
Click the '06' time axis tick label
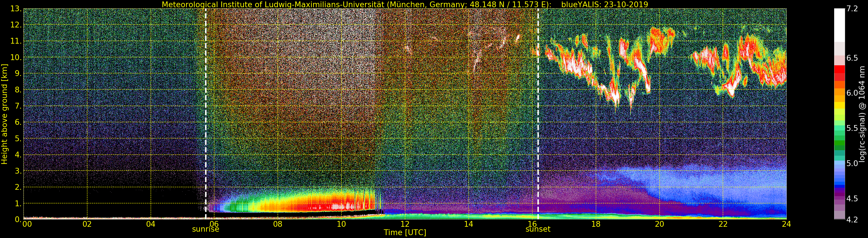click(x=214, y=224)
